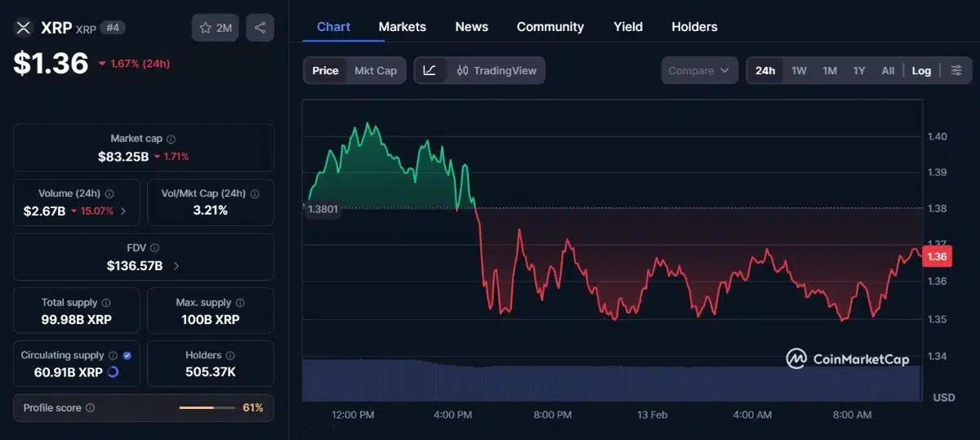Click the 100B XRP max supply

tap(210, 319)
